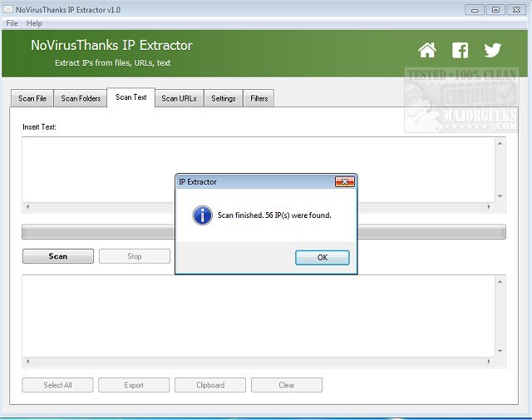532x420 pixels.
Task: Switch to the Scan URLs tab
Action: coord(180,98)
